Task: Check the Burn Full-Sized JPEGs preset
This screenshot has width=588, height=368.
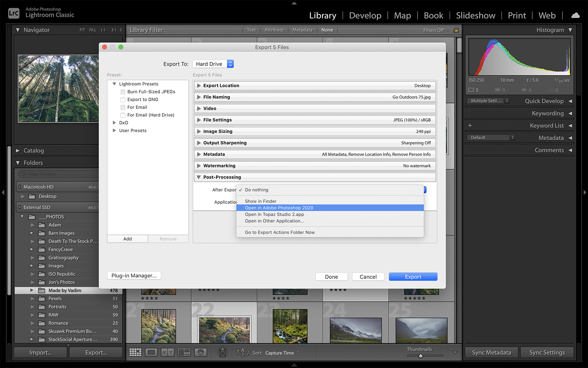Action: click(123, 92)
